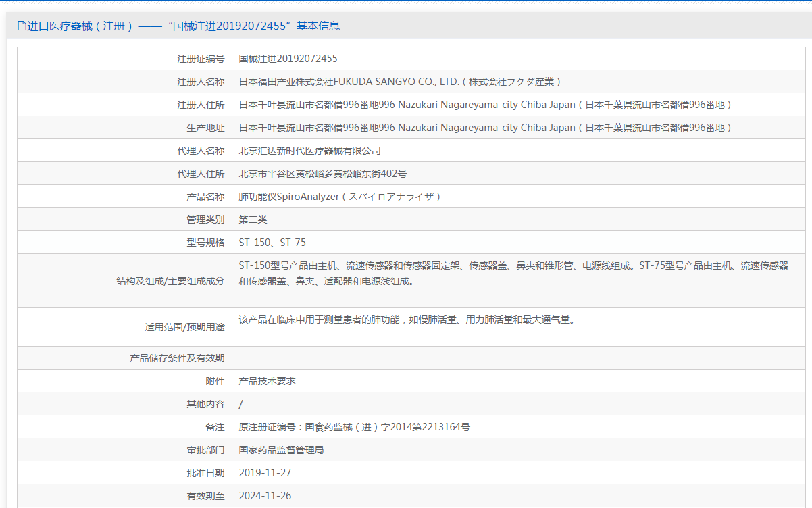Screen dimensions: 812x508
Task: Select the intended use text 该产品在临床中用于测量患者的肺功能
Action: 407,320
